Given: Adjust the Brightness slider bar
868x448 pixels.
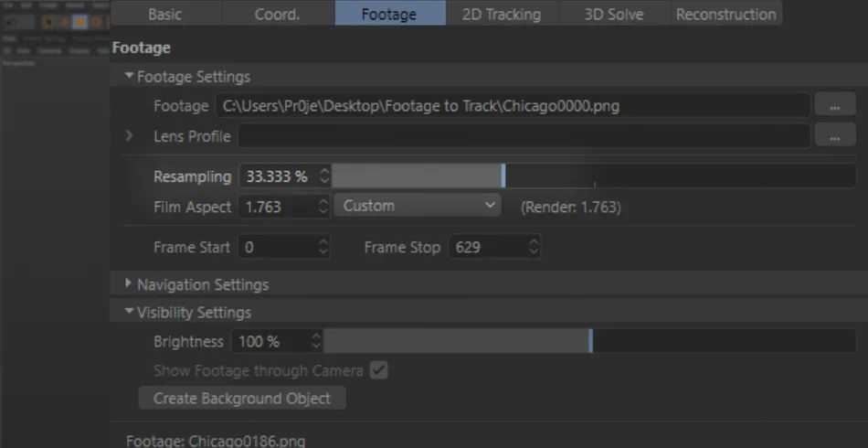Looking at the screenshot, I should (590, 340).
